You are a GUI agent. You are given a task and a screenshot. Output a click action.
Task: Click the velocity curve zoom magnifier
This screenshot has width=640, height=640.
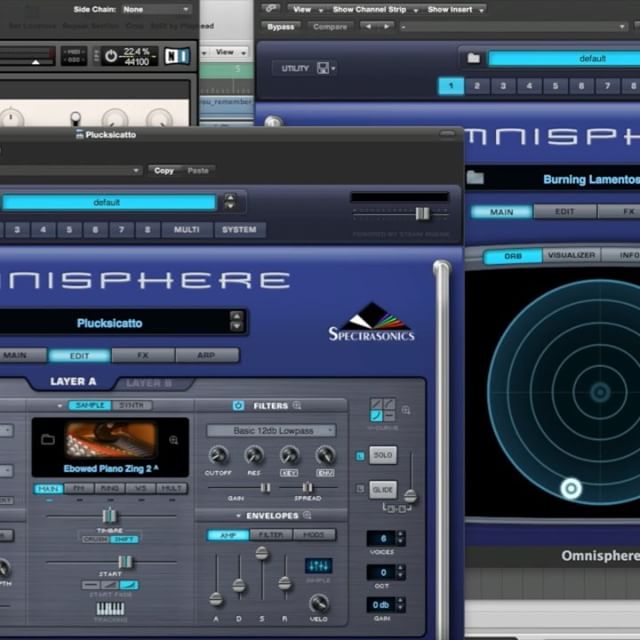pos(406,410)
